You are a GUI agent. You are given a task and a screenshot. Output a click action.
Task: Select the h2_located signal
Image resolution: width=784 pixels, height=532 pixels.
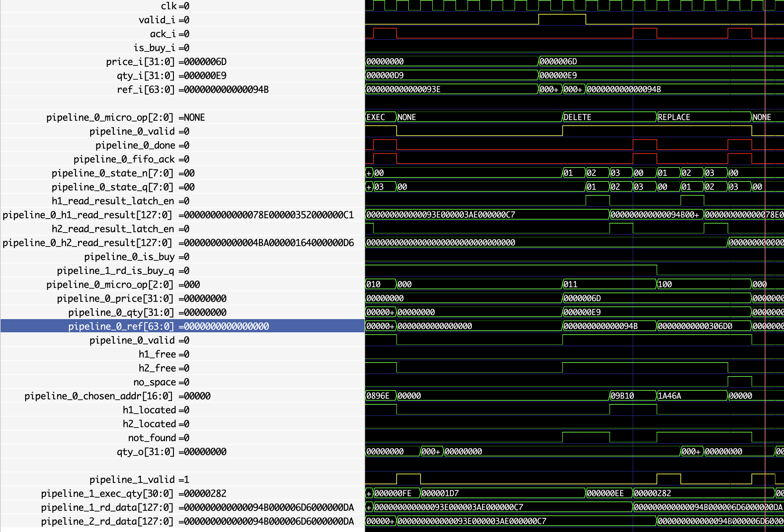(182, 424)
